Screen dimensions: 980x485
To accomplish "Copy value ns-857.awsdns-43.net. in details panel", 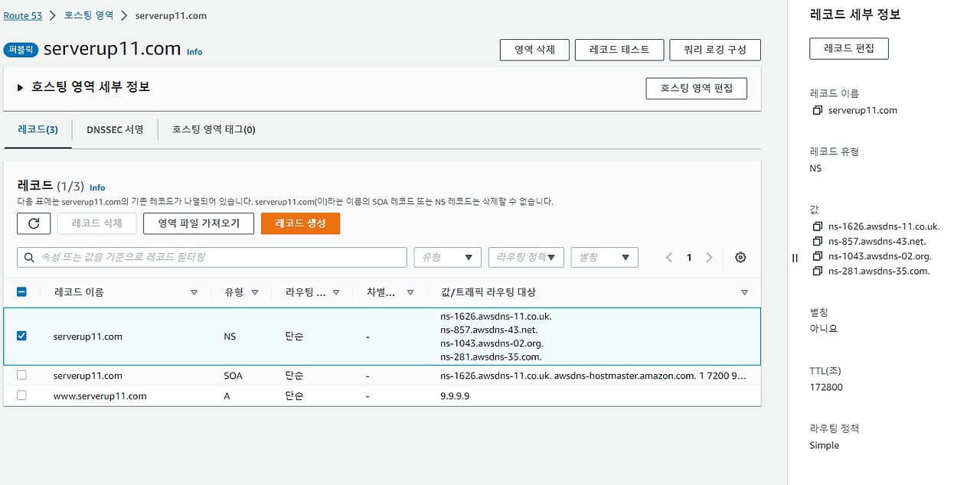I will coord(818,241).
